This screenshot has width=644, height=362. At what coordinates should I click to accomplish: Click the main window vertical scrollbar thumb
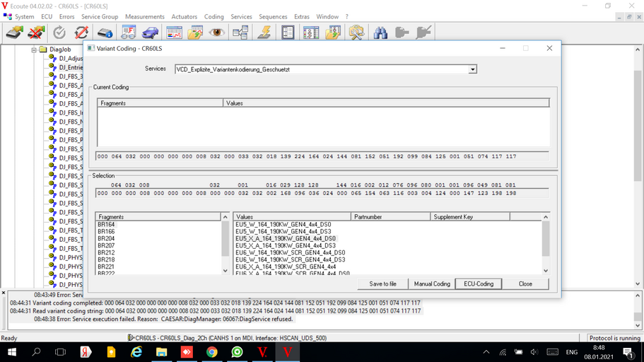[638, 125]
